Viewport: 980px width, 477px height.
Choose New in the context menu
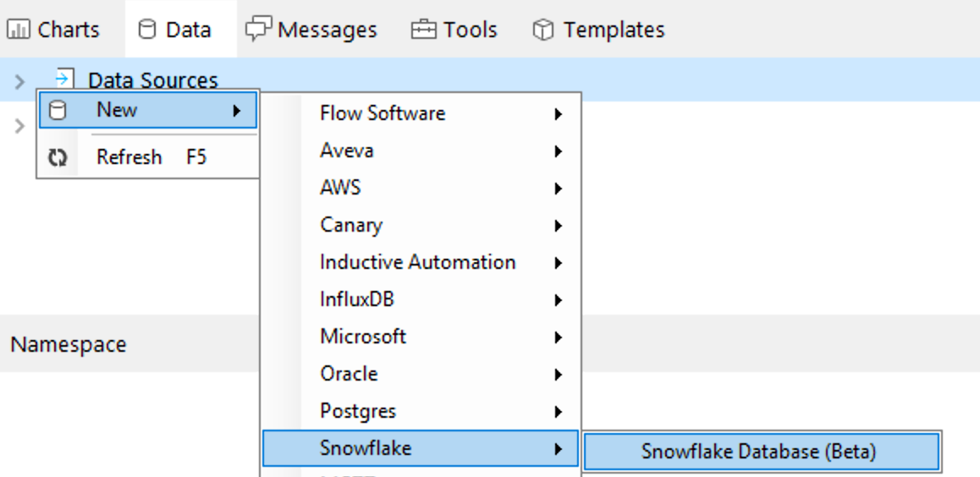(x=148, y=111)
